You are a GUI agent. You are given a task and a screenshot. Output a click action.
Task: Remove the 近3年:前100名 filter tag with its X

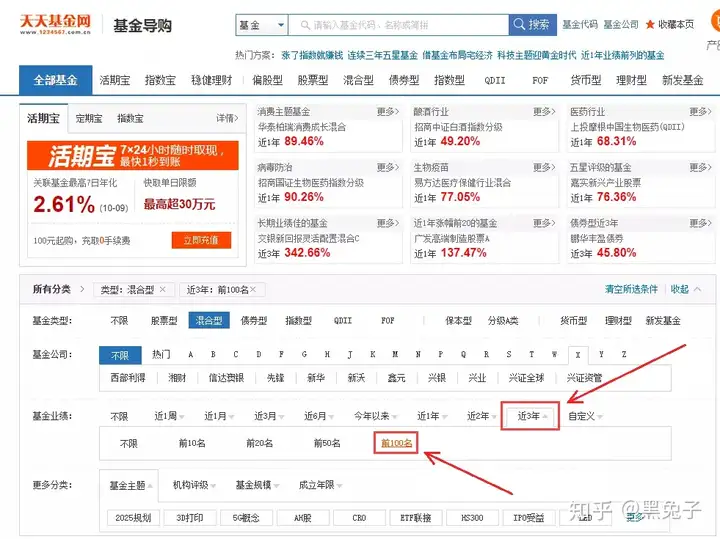point(253,289)
